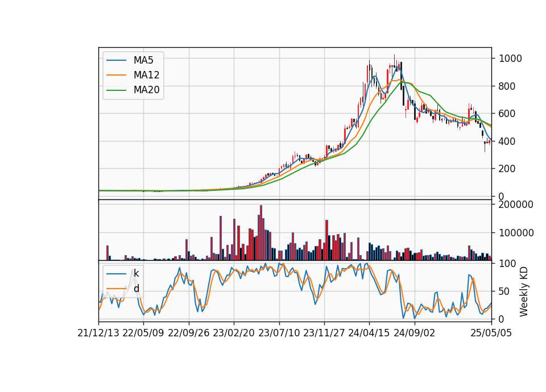
Task: Click the 24/09/02 date label
Action: pos(415,333)
